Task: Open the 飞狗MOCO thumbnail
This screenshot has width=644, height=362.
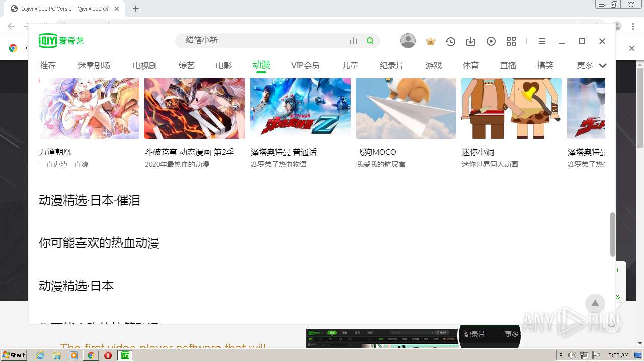Action: 406,109
